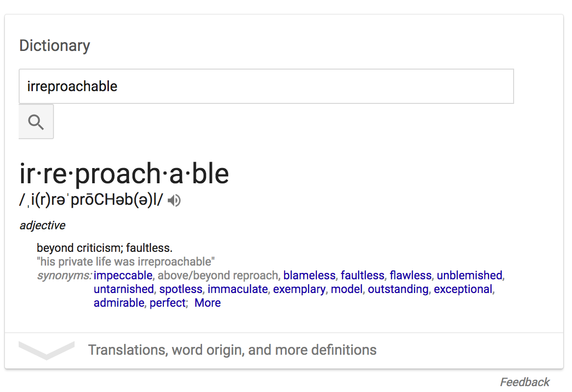This screenshot has height=392, width=572.
Task: Go to the 'flawless' synonym
Action: pos(411,275)
